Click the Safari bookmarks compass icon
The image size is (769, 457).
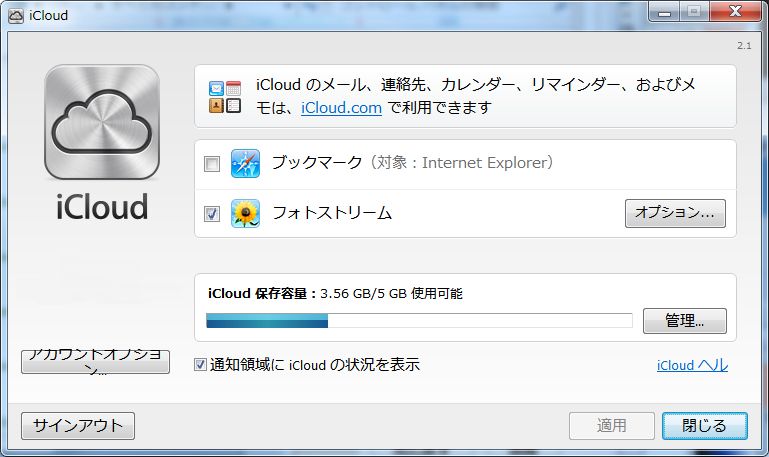coord(245,163)
